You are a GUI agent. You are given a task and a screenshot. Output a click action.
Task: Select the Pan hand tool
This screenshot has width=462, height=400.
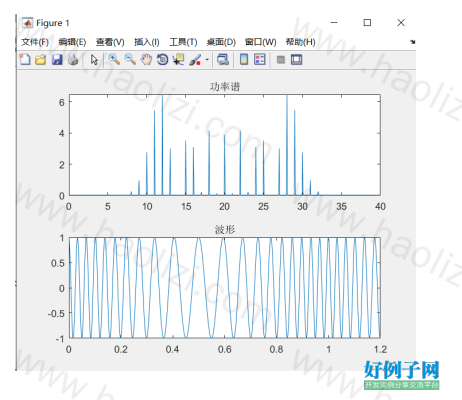[x=146, y=60]
